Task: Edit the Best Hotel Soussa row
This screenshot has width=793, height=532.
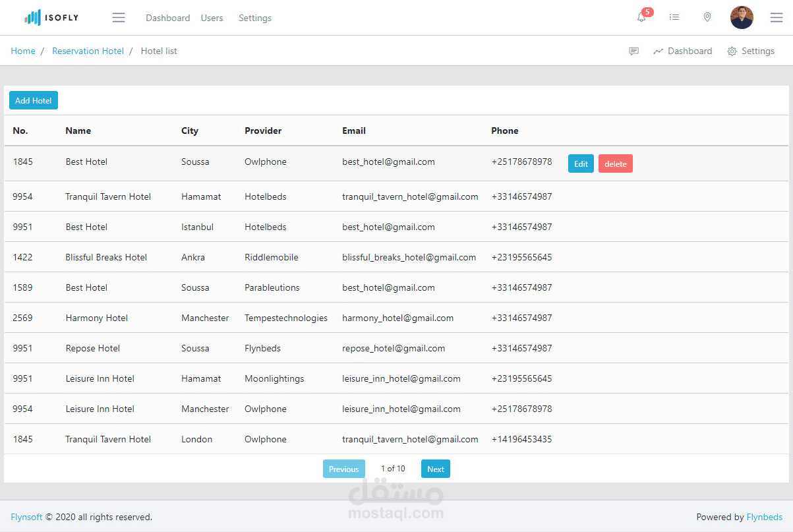Action: pyautogui.click(x=581, y=163)
